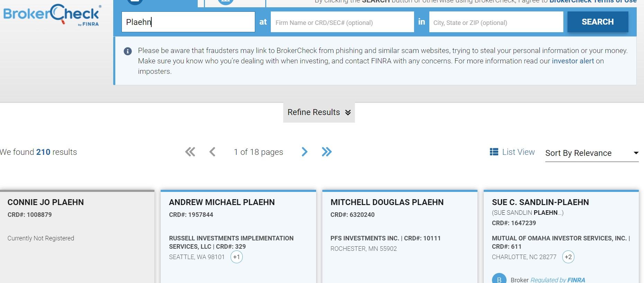
Task: Click the SEARCH button
Action: coord(598,22)
